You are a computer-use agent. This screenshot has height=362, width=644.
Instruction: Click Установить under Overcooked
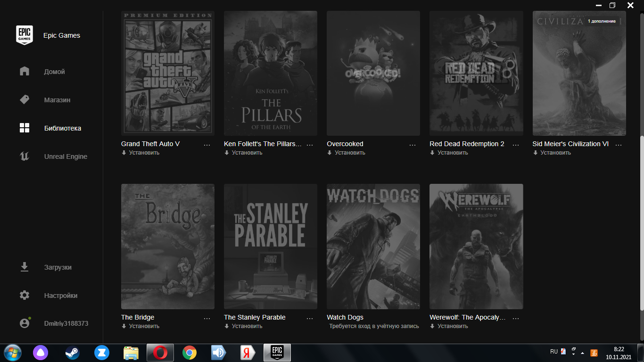tap(346, 153)
